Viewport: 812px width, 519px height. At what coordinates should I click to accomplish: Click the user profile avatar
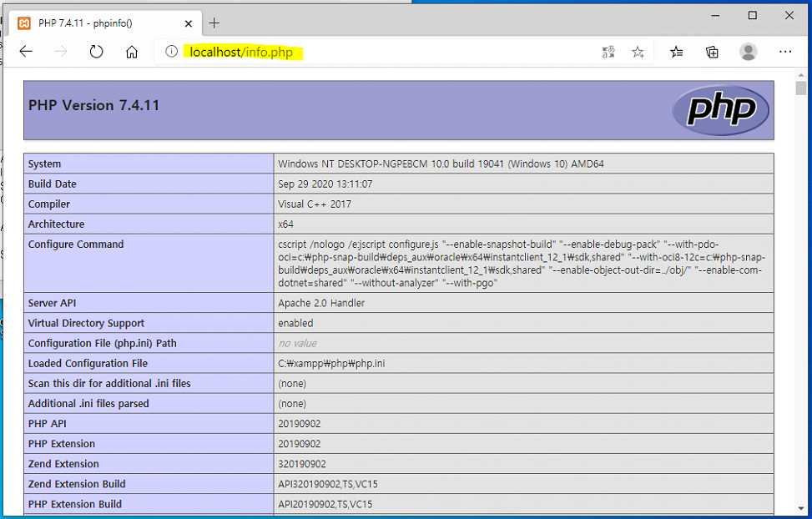tap(749, 52)
